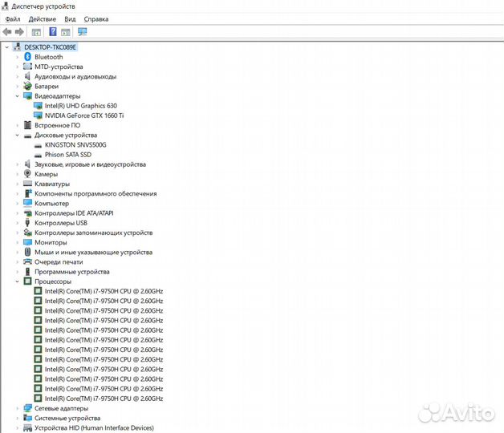
Task: Click the Bluetooth category icon
Action: (28, 57)
